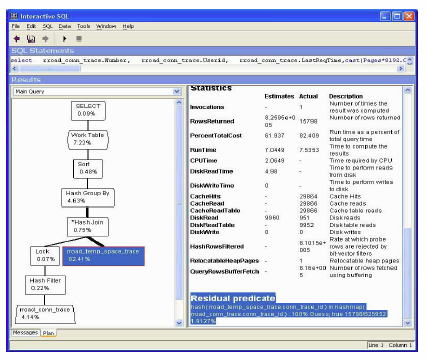Run the SQL with the execute icon
This screenshot has width=427, height=361.
click(x=65, y=39)
